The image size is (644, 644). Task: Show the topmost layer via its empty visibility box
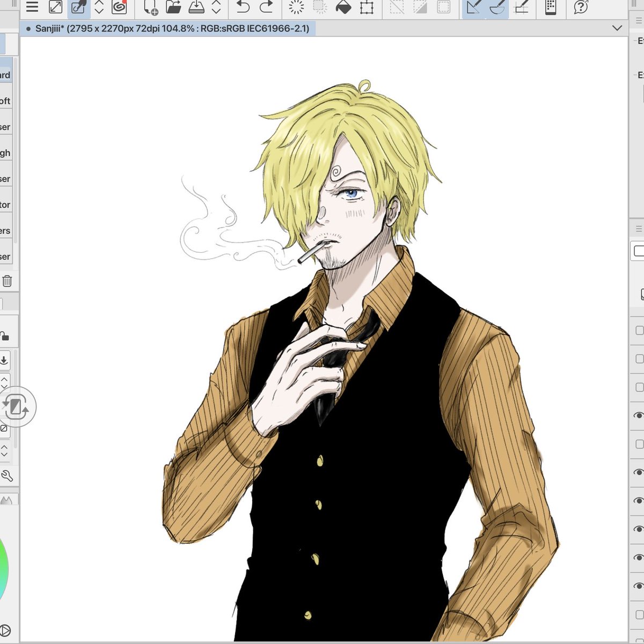pos(639,331)
